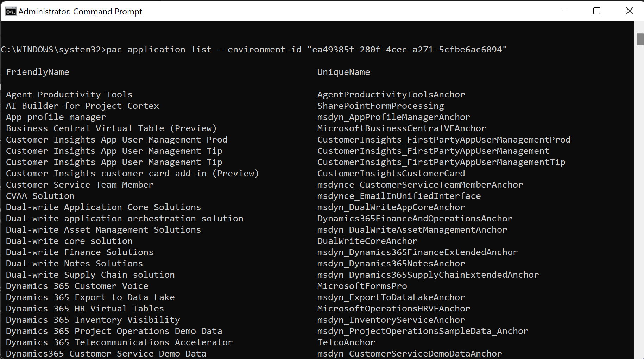644x359 pixels.
Task: Click the environment ID string in the command
Action: [x=407, y=50]
